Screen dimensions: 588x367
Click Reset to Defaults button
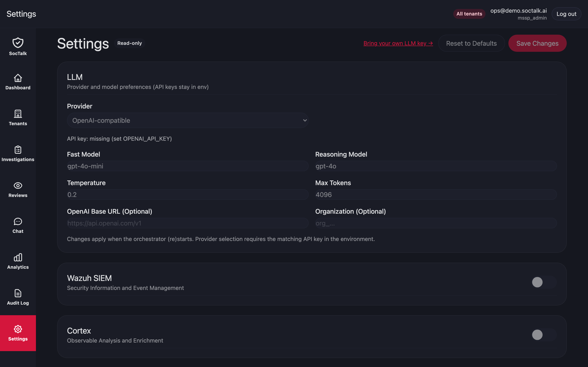[x=471, y=43]
